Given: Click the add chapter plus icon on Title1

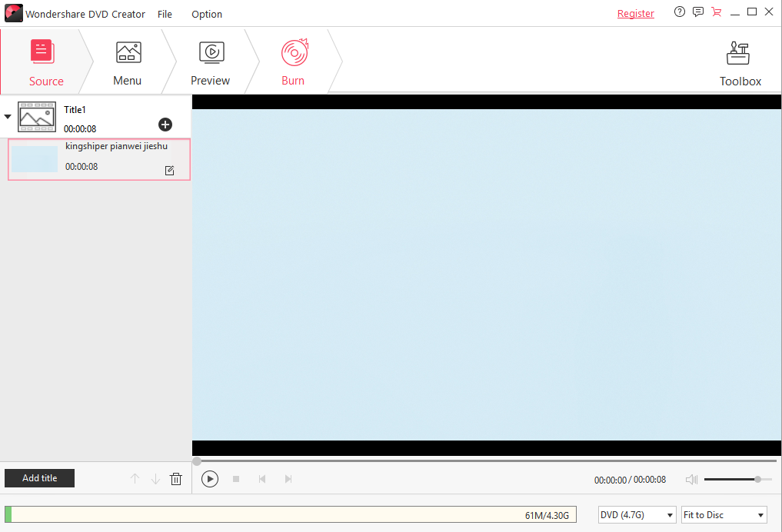Looking at the screenshot, I should point(165,125).
